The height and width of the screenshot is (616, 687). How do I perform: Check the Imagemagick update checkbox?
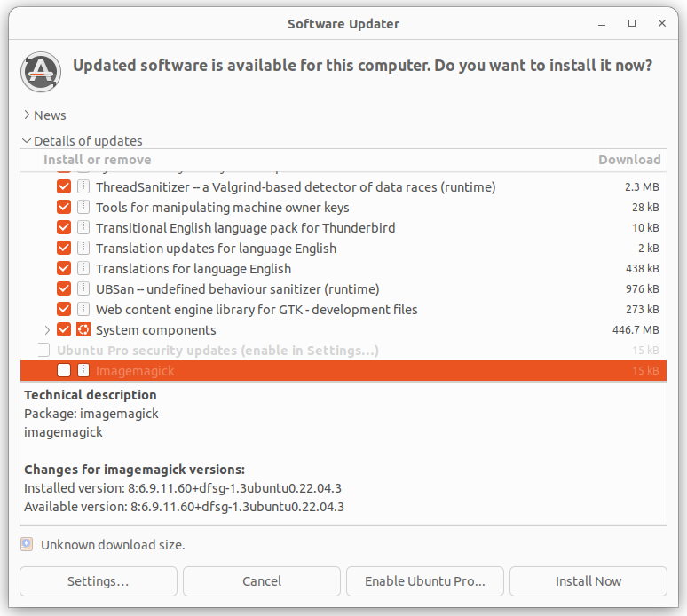[x=64, y=371]
